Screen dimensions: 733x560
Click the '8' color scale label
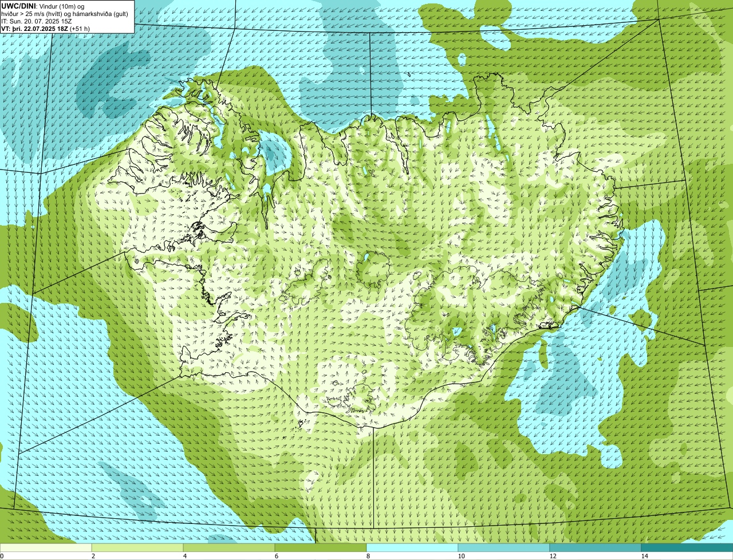[368, 556]
